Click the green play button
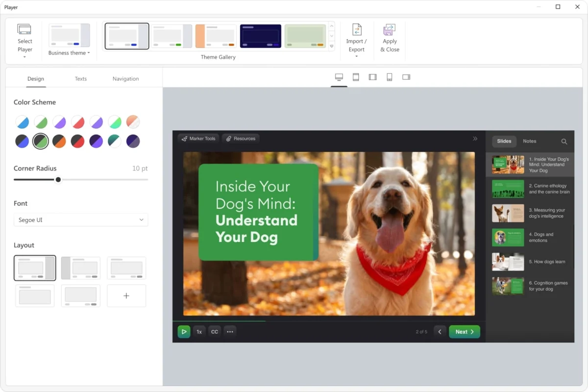The height and width of the screenshot is (392, 588). tap(184, 332)
